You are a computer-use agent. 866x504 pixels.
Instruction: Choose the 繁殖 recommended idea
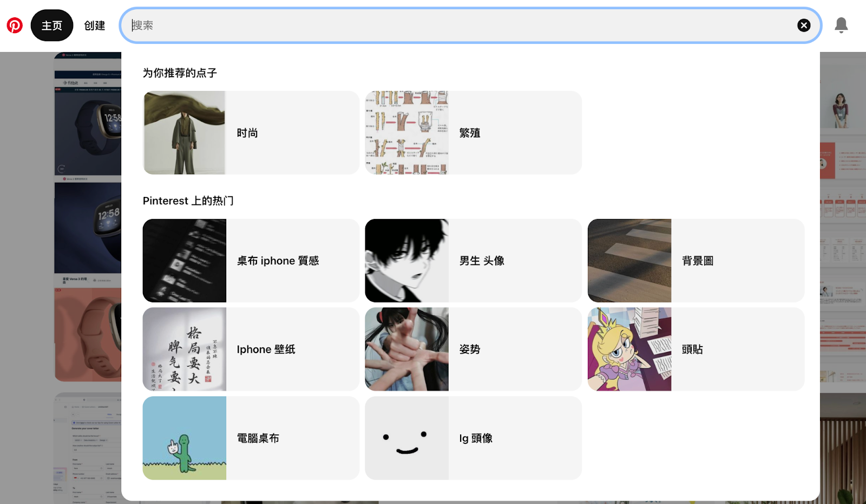tap(474, 133)
